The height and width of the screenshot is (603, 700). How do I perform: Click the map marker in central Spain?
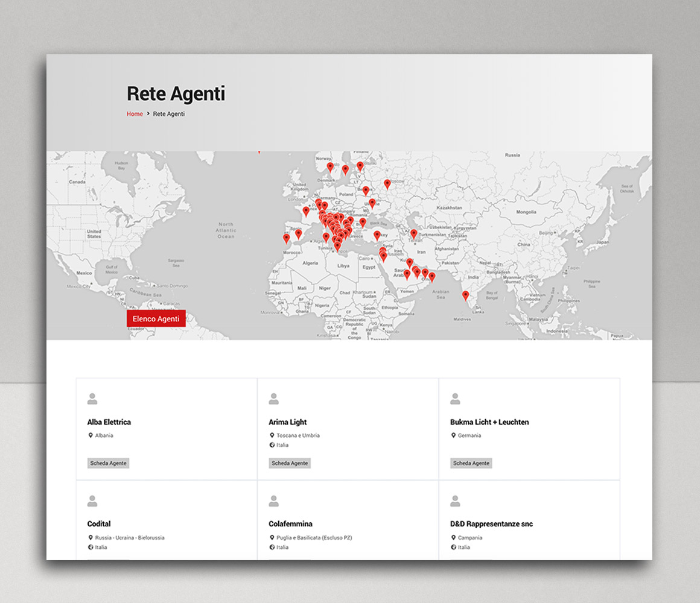click(298, 234)
